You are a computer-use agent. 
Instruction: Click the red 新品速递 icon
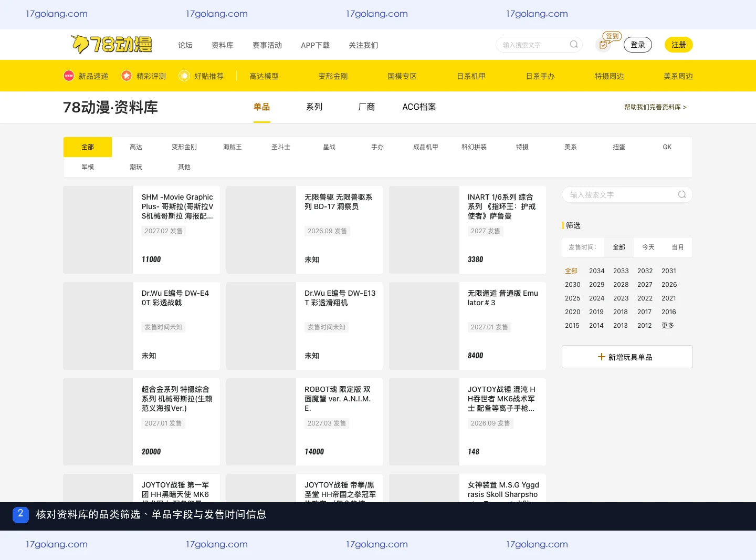[x=69, y=76]
